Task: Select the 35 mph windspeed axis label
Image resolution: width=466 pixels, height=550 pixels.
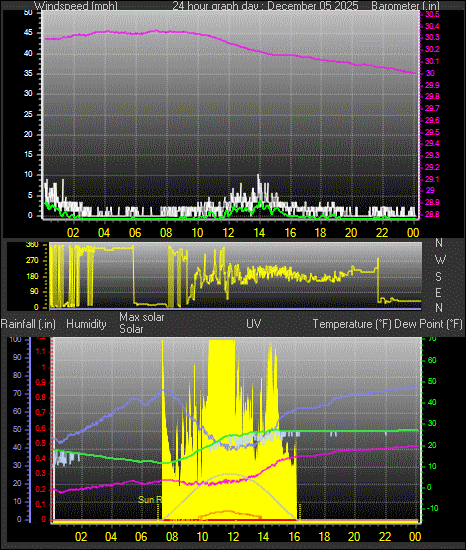Action: click(x=28, y=73)
